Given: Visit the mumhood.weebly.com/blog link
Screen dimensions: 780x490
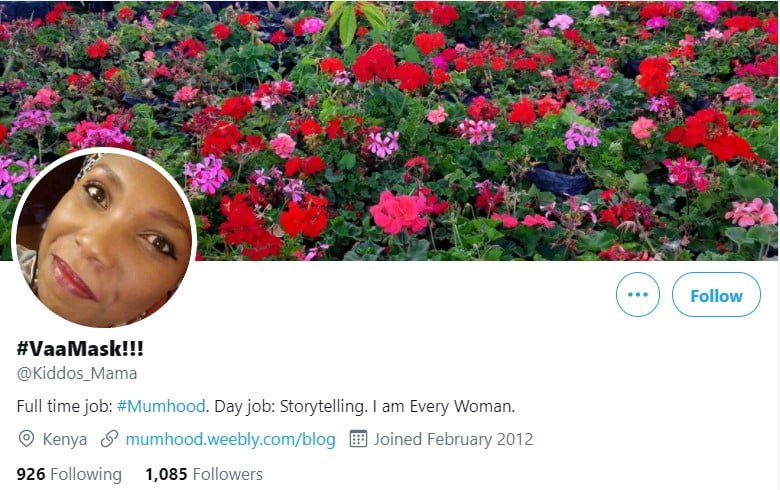Looking at the screenshot, I should (x=230, y=439).
